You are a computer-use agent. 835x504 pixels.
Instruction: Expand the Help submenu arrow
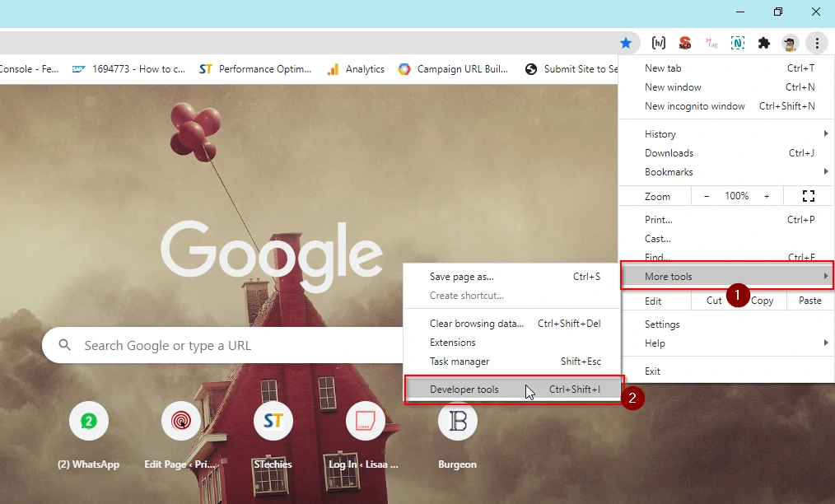pos(825,343)
